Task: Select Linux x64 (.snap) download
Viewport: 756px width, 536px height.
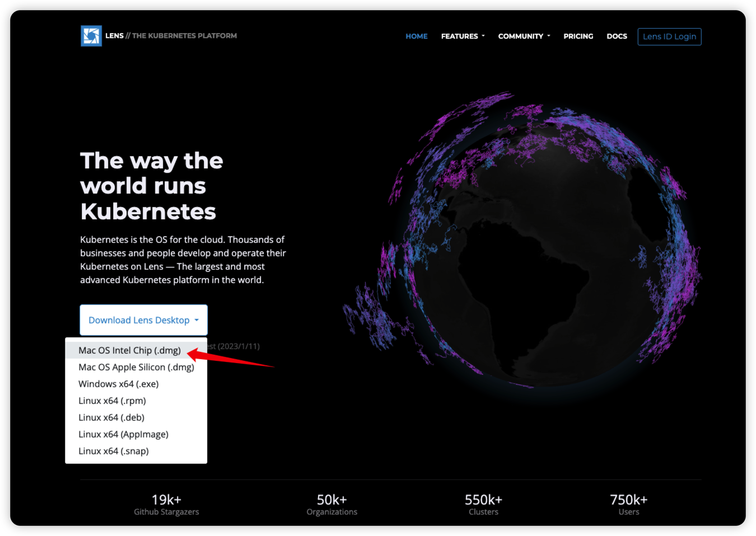Action: pyautogui.click(x=136, y=451)
